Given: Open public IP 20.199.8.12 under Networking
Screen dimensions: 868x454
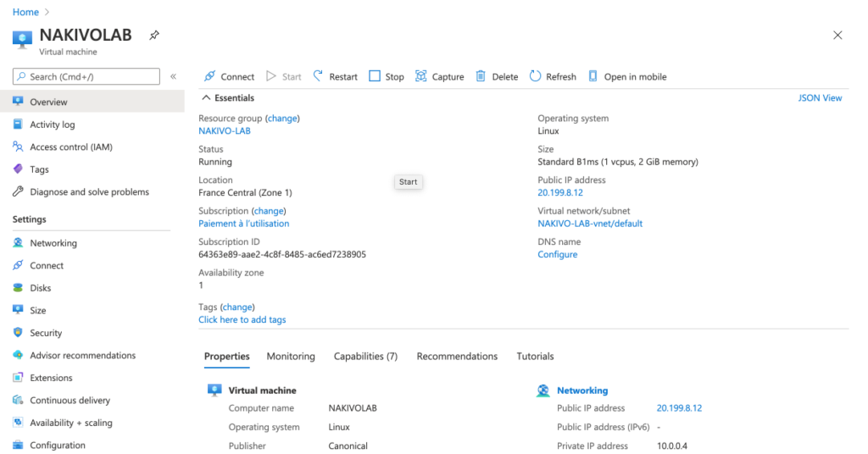Looking at the screenshot, I should pos(679,408).
